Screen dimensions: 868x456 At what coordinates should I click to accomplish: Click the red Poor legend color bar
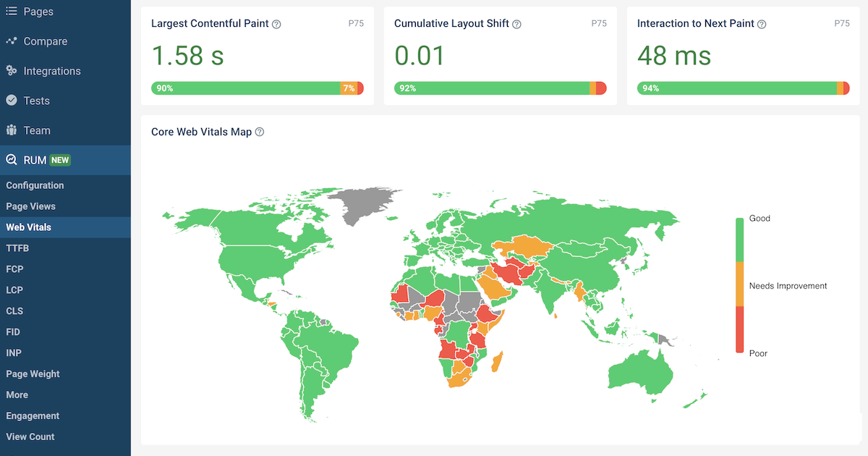[x=739, y=329]
